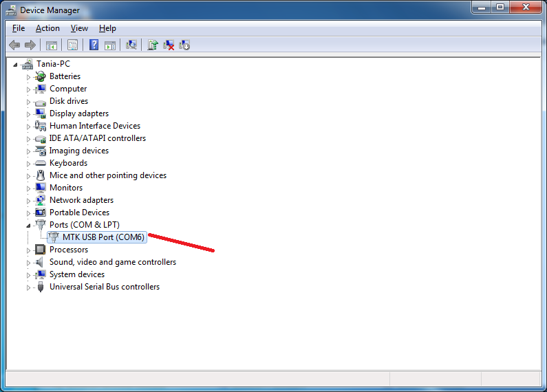Collapse the Tania-PC root node
The width and height of the screenshot is (547, 392).
(17, 64)
